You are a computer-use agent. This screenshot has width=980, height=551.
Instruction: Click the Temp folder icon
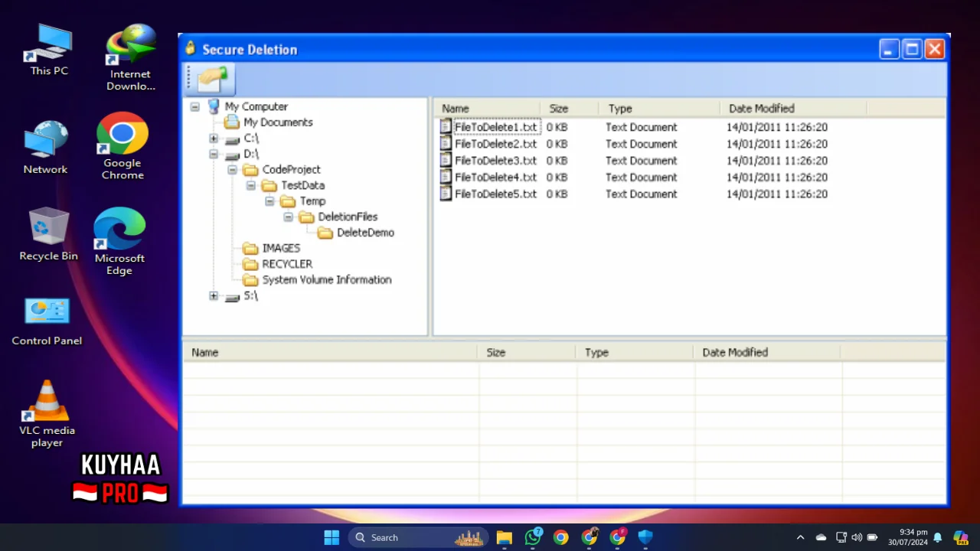tap(288, 201)
